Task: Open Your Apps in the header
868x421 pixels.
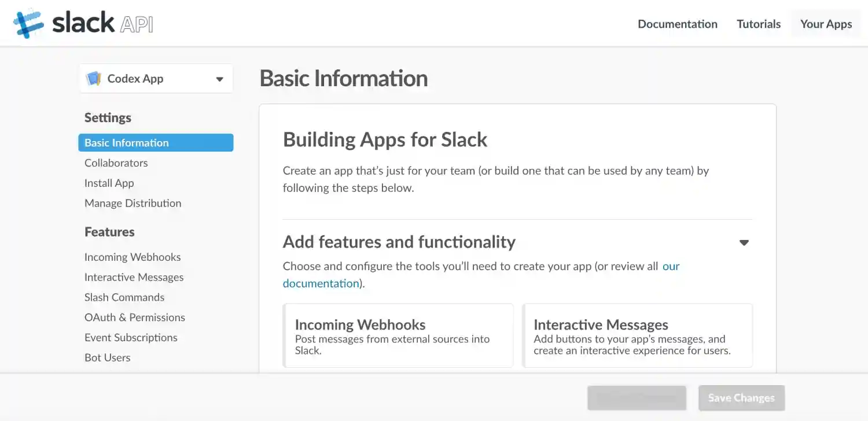Action: [x=826, y=24]
